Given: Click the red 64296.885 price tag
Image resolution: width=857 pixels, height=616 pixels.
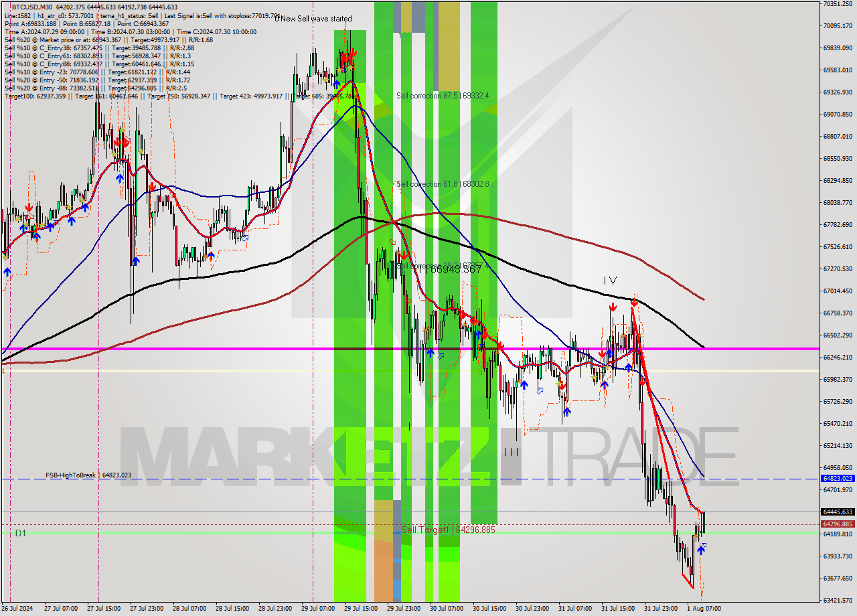Looking at the screenshot, I should coord(837,524).
